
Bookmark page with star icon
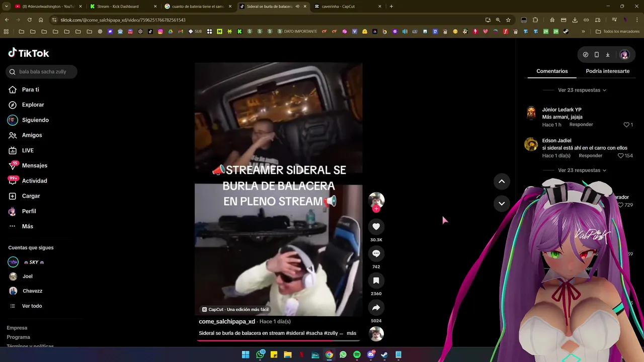[x=508, y=20]
